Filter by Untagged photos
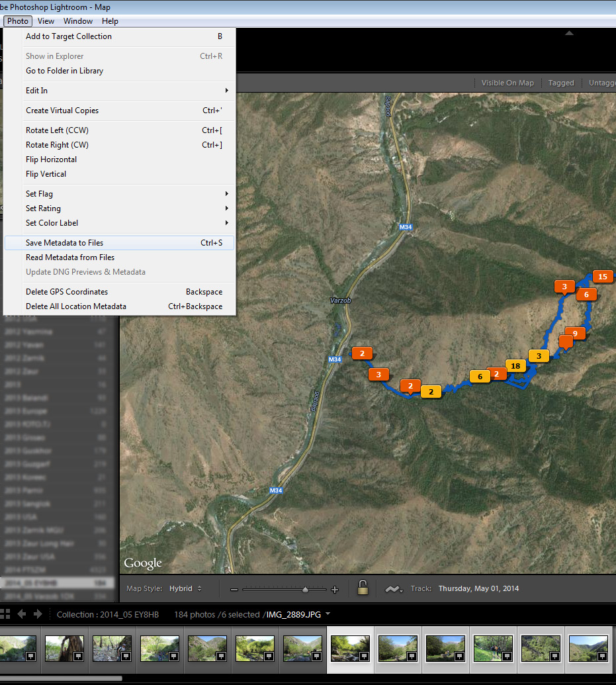Image resolution: width=616 pixels, height=685 pixels. coord(602,83)
